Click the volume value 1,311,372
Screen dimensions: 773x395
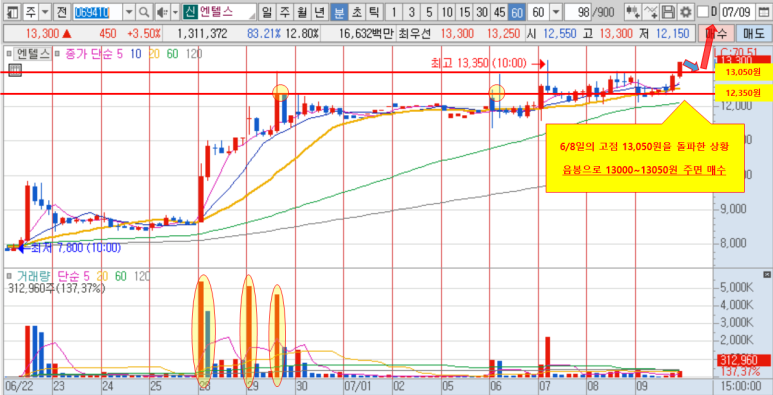click(202, 34)
